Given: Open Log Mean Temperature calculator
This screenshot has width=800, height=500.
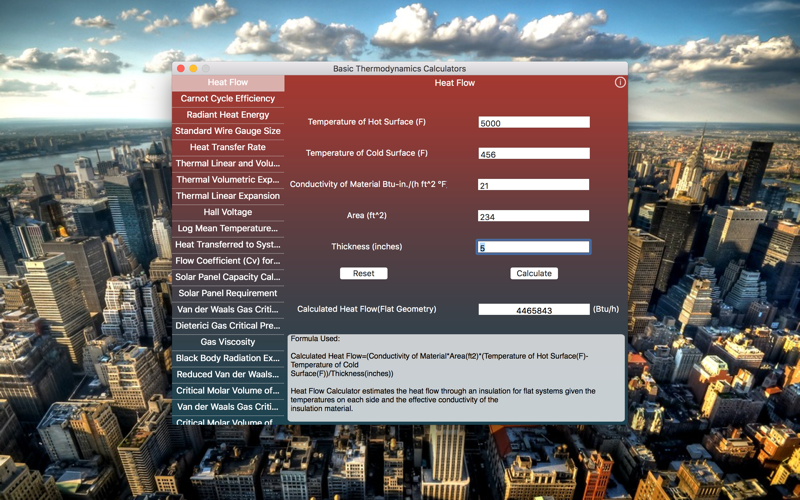Looking at the screenshot, I should coord(228,228).
